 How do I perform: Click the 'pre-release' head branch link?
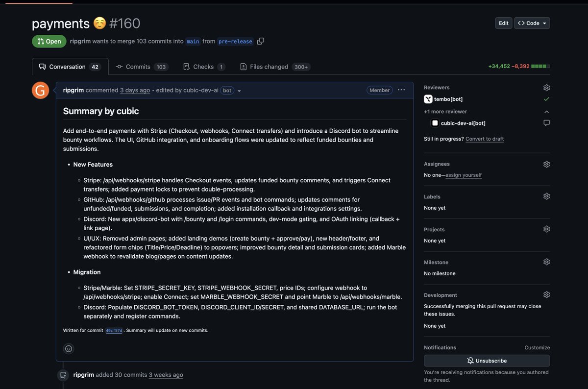click(236, 42)
